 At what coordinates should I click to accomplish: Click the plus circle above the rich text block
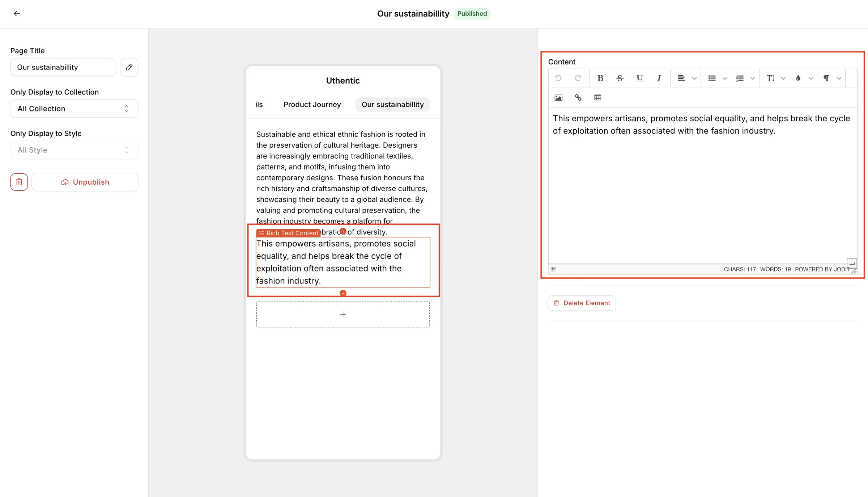[x=343, y=231]
